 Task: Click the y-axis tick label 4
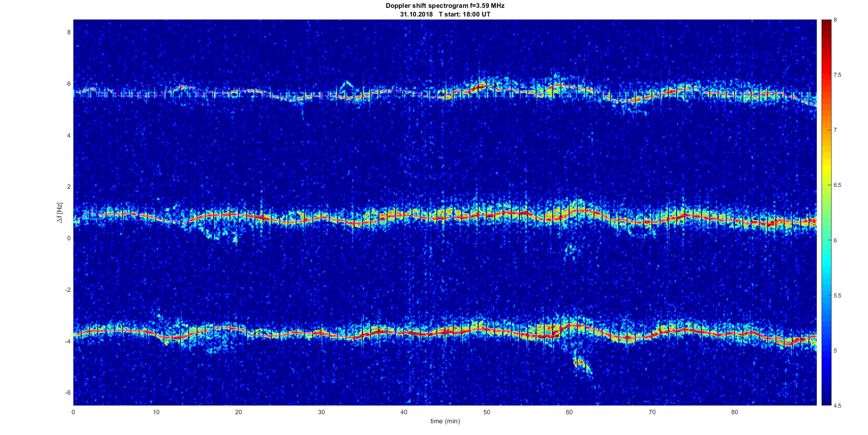[x=69, y=135]
